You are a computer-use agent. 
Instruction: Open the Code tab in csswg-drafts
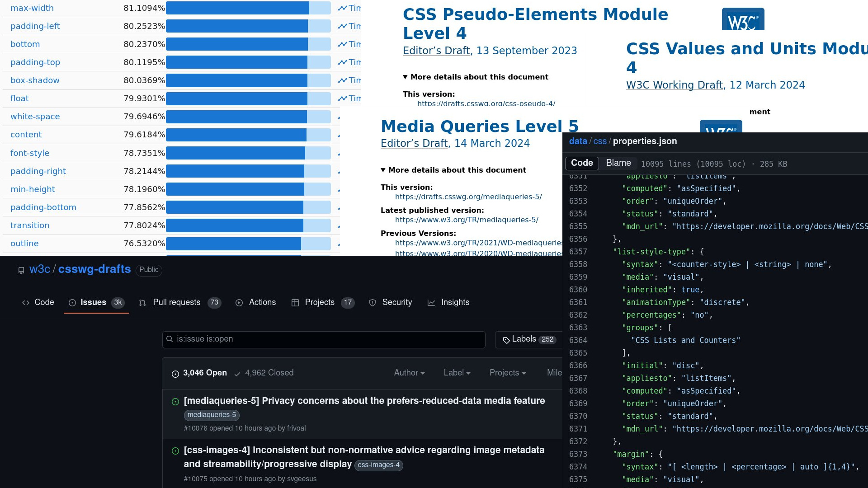pyautogui.click(x=38, y=302)
